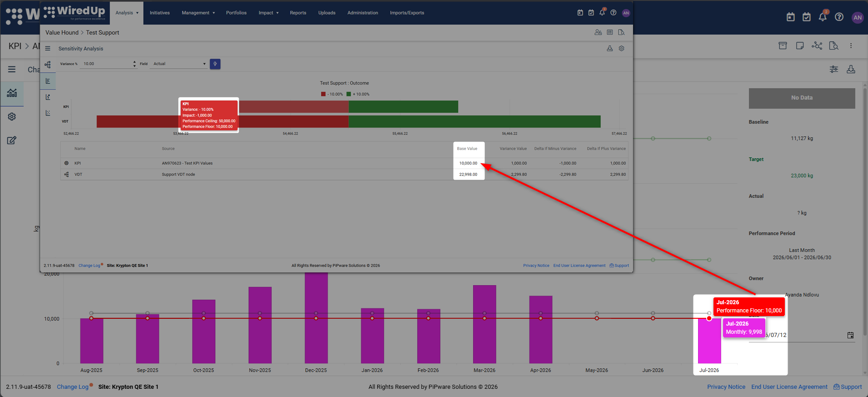Open the calendar icon in the background page header
Image resolution: width=868 pixels, height=397 pixels.
tap(791, 17)
